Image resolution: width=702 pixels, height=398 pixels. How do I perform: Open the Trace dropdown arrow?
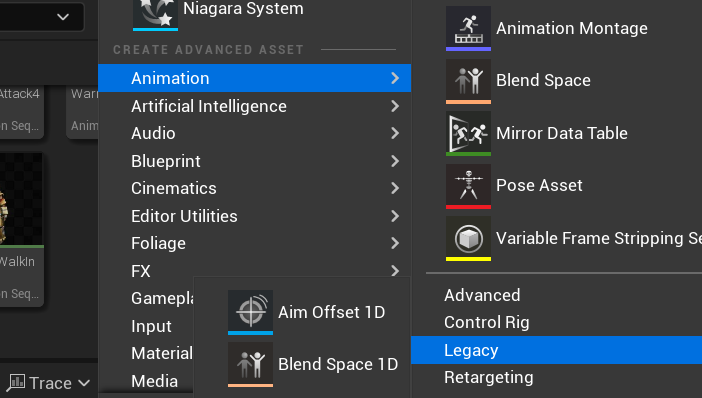pos(84,383)
